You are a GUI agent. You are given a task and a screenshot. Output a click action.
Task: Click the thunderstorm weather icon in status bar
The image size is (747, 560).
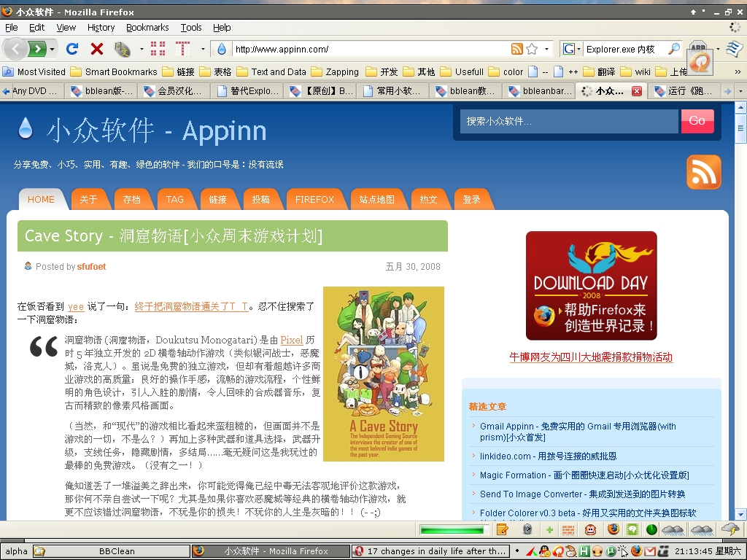(x=730, y=529)
